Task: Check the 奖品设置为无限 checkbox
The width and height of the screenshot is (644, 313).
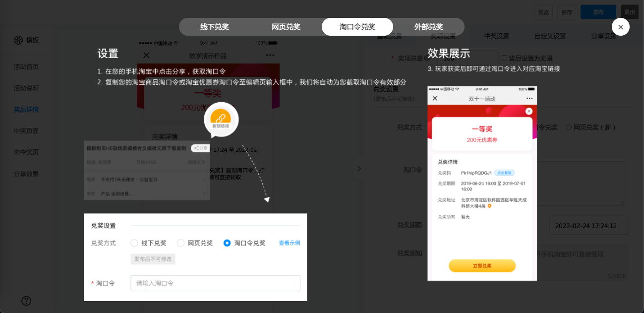Action: click(x=504, y=58)
